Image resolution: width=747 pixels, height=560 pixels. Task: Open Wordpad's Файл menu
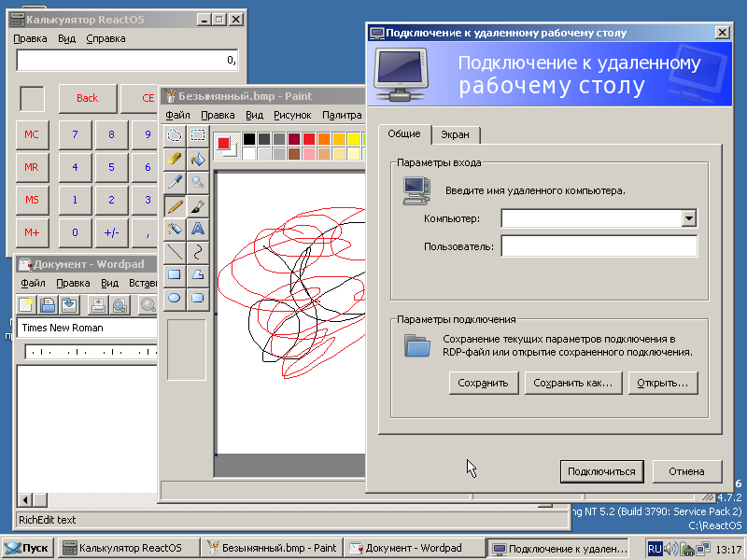pyautogui.click(x=33, y=284)
